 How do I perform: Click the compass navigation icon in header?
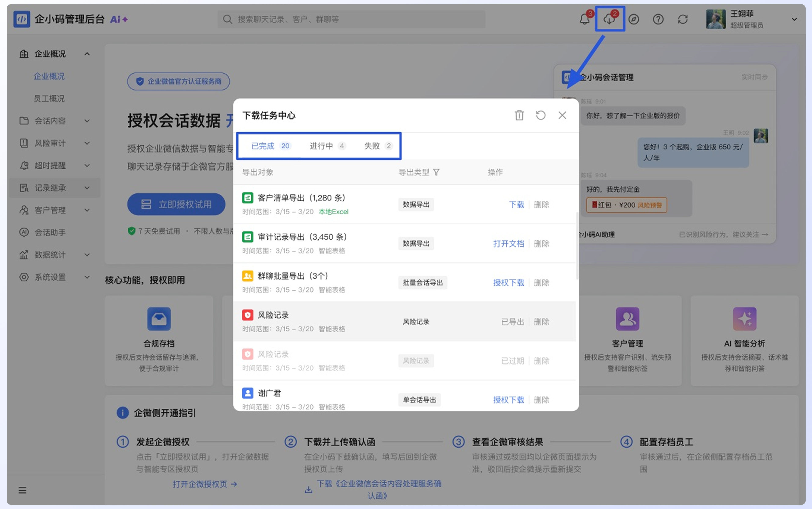(x=634, y=19)
